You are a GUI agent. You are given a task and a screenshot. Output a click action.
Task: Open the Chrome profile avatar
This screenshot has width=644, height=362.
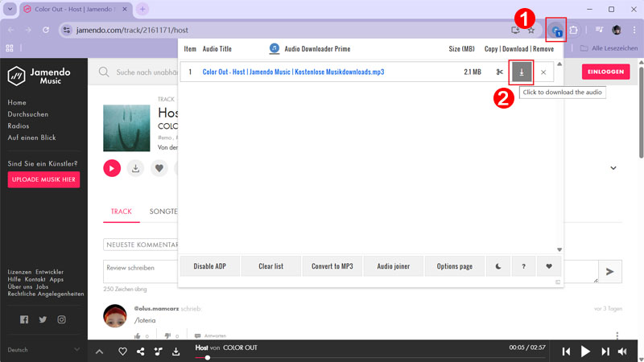coord(617,30)
